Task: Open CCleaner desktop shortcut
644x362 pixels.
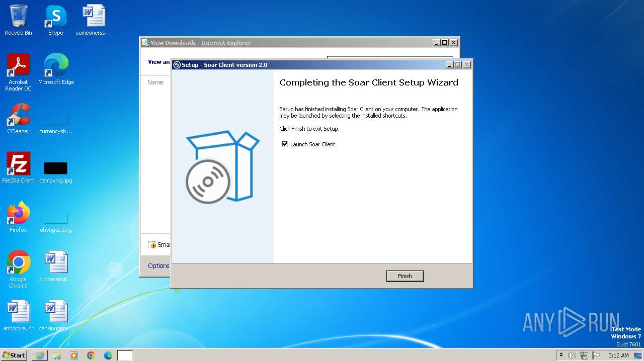Action: tap(18, 119)
